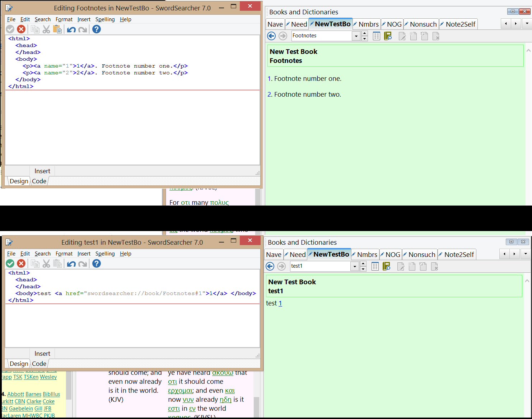Open the Help menu in the test1 editor
532x419 pixels.
coord(126,254)
